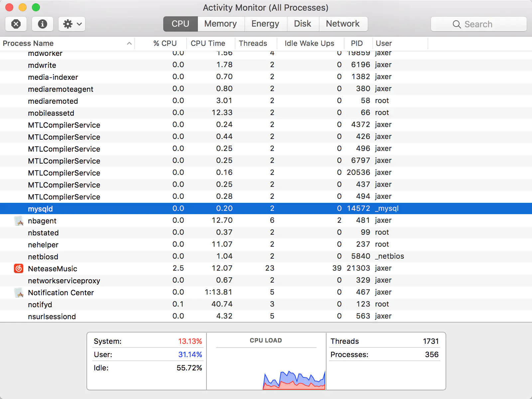532x399 pixels.
Task: Switch to the Energy tab
Action: [x=265, y=24]
